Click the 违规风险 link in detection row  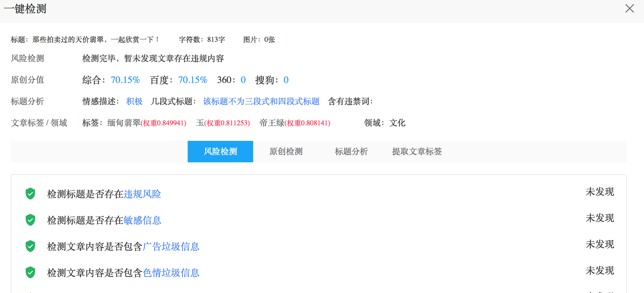click(142, 194)
